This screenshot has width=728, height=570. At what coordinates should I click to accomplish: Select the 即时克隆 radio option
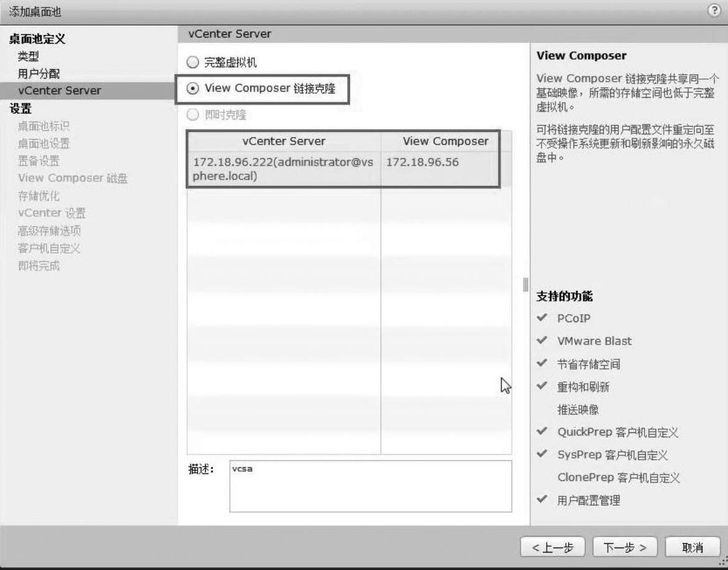[x=193, y=115]
